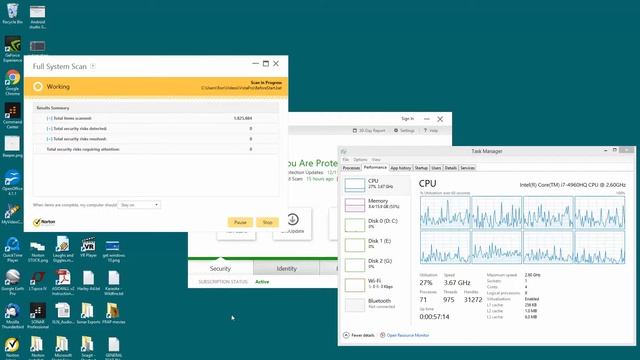Launch the SONAR Professional desktop shortcut
Image resolution: width=640 pixels, height=360 pixels.
pyautogui.click(x=38, y=316)
